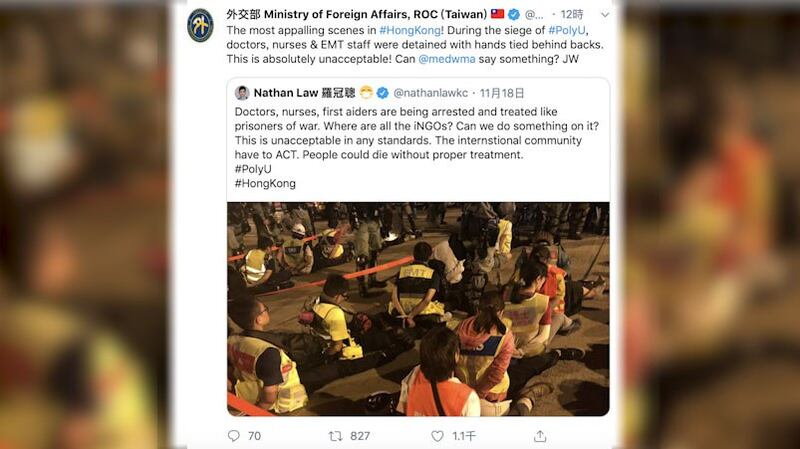
Task: Like the tweet with the heart icon
Action: (437, 436)
